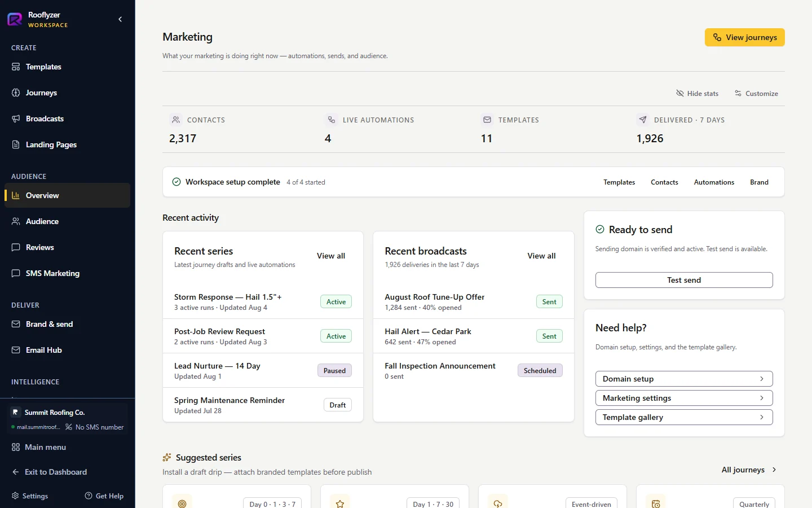Click the Exit to Dashboard arrow icon
This screenshot has height=508, width=812.
pos(16,472)
